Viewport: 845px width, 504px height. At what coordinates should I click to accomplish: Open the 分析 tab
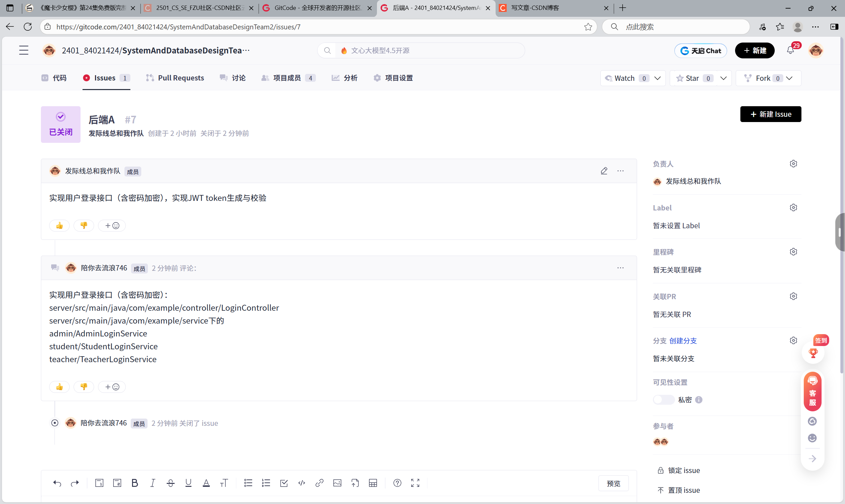344,78
